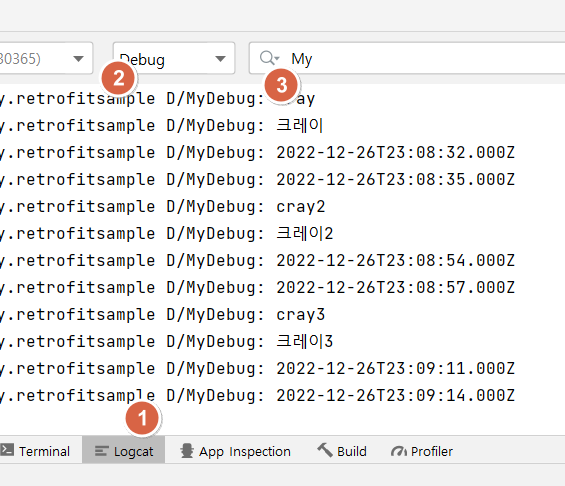The image size is (565, 486).
Task: Select the log line 'cray3'
Action: (x=300, y=315)
